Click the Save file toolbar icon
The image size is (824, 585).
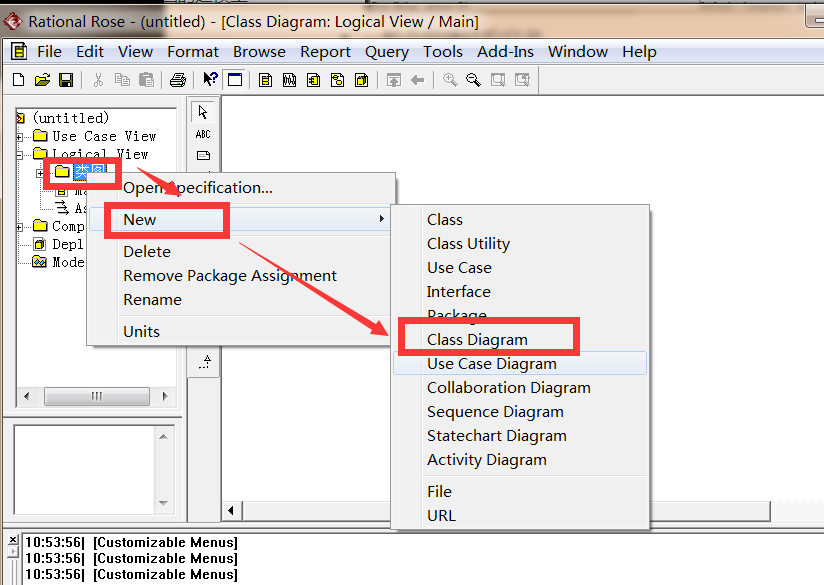(x=66, y=80)
